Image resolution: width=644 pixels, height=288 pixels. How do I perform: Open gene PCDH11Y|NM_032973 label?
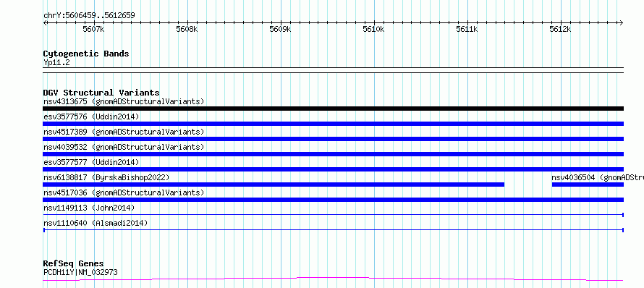pyautogui.click(x=80, y=272)
